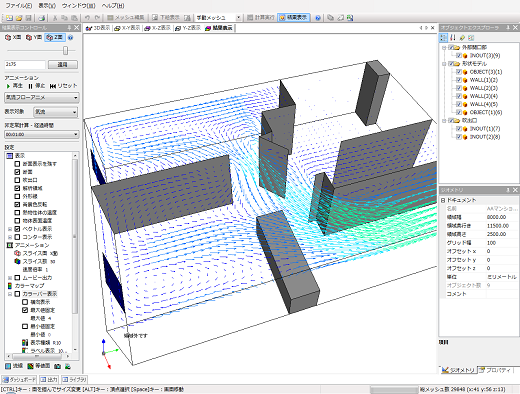Switch to the プロパティ tab

(495, 370)
